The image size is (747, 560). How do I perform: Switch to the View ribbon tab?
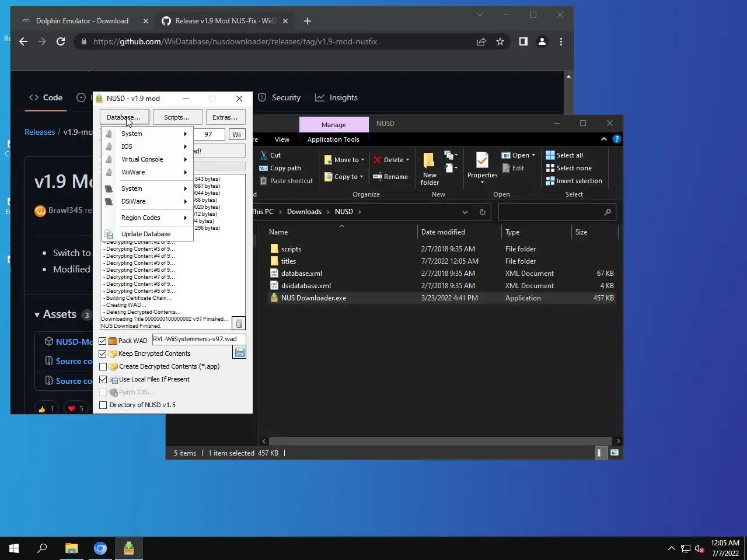pyautogui.click(x=282, y=139)
